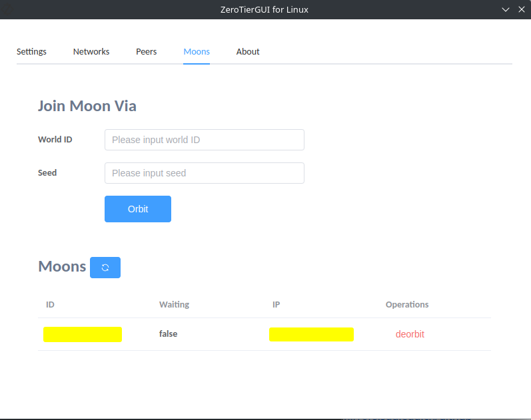The image size is (531, 420).
Task: Click the ID column header
Action: click(50, 305)
